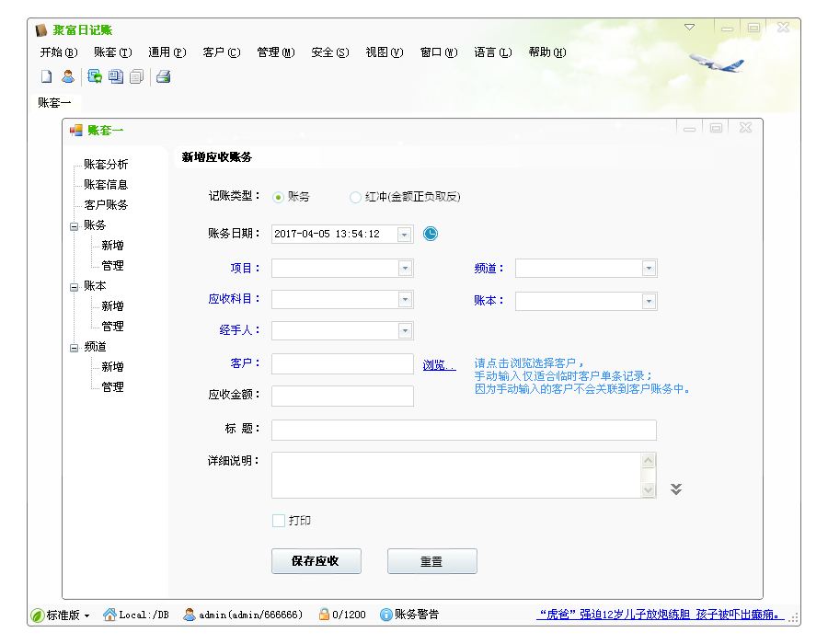828x644 pixels.
Task: Click the 重置 button
Action: click(x=431, y=561)
